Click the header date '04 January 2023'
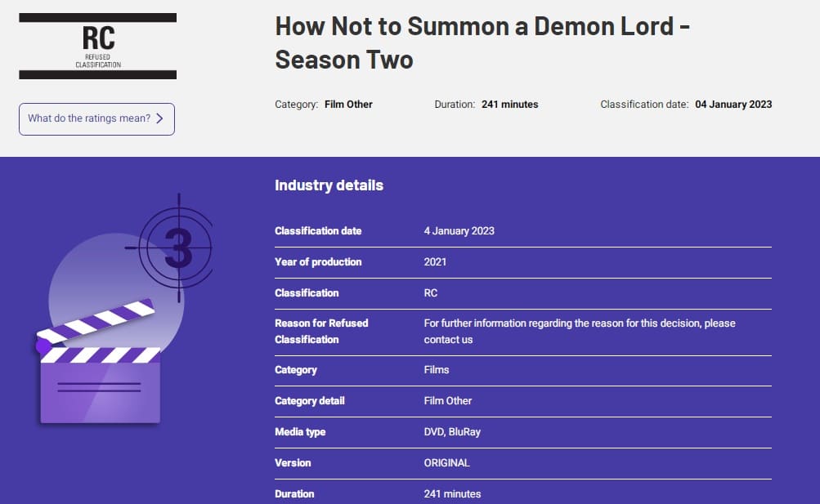820x504 pixels. click(x=733, y=105)
